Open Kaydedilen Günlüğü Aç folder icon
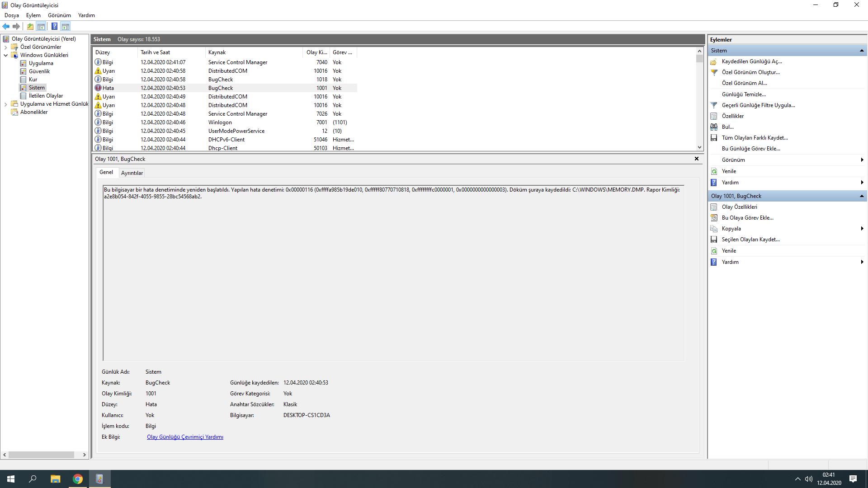The width and height of the screenshot is (868, 488). pos(714,61)
